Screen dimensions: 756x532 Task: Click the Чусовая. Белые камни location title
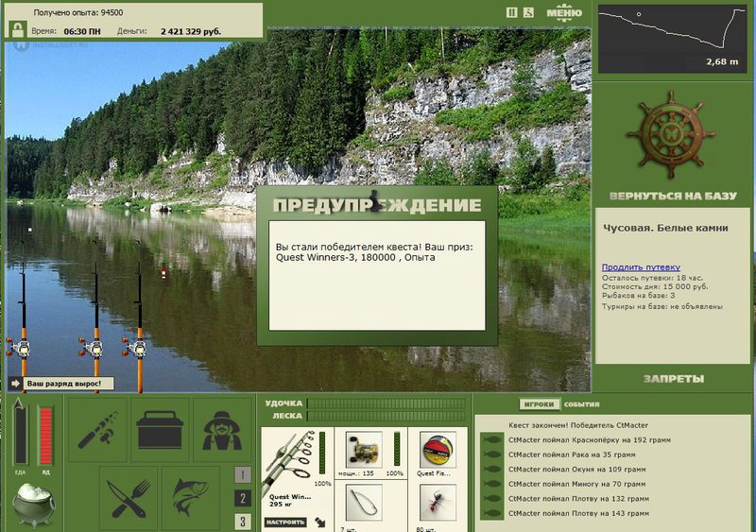(x=665, y=228)
